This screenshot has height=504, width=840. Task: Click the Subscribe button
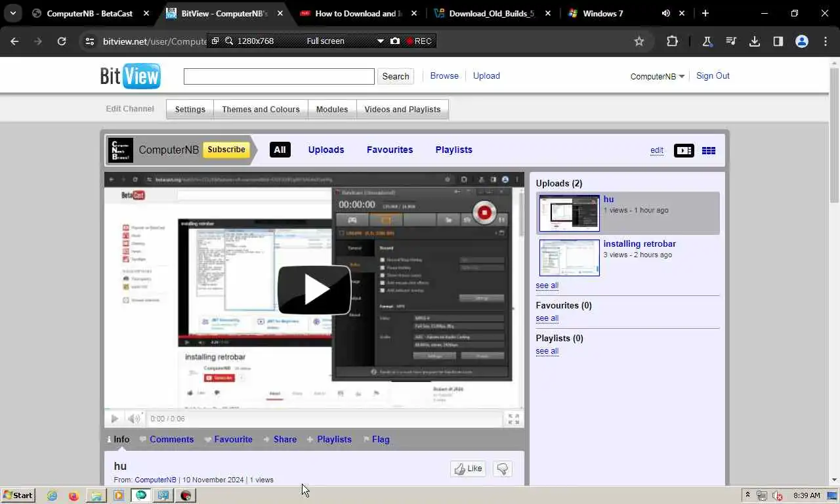[x=226, y=150]
